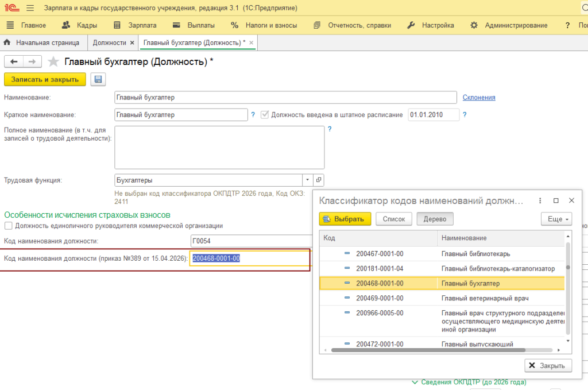Viewport: 588px width, 390px height.
Task: Open the Еще dropdown in classifier
Action: [556, 219]
